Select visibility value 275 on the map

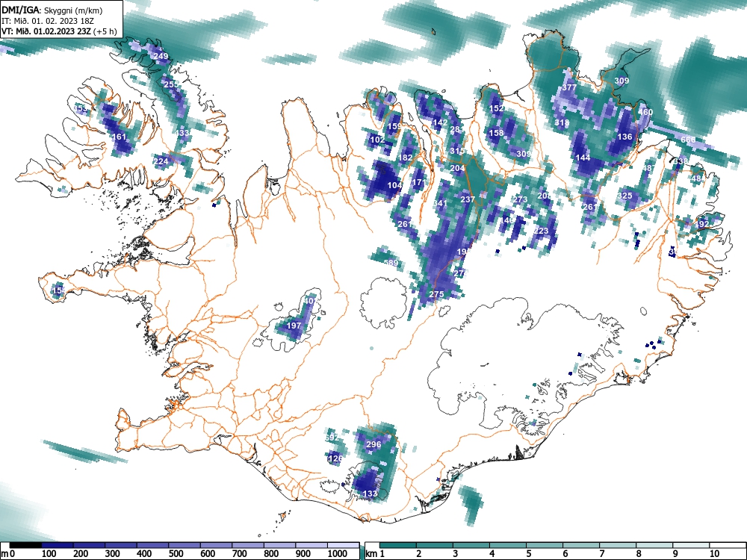pyautogui.click(x=436, y=294)
